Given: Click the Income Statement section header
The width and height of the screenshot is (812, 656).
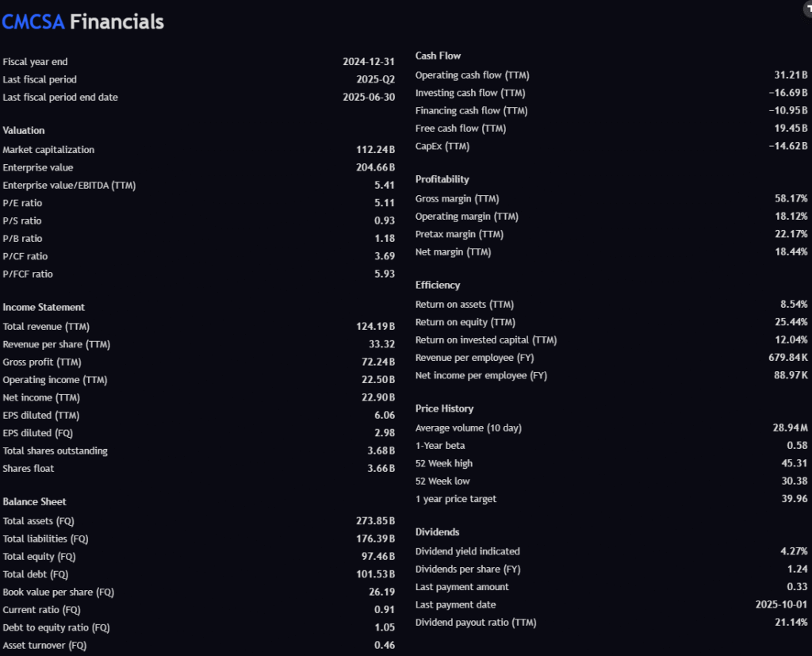Looking at the screenshot, I should point(44,307).
